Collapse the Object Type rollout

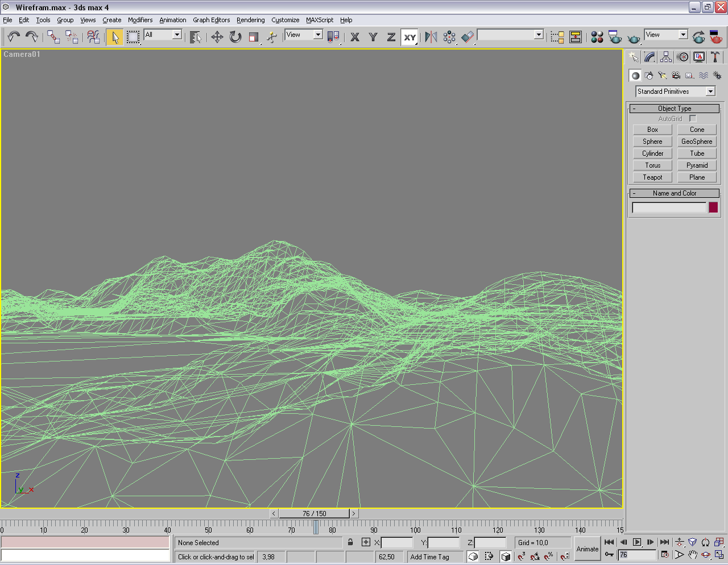pos(674,109)
